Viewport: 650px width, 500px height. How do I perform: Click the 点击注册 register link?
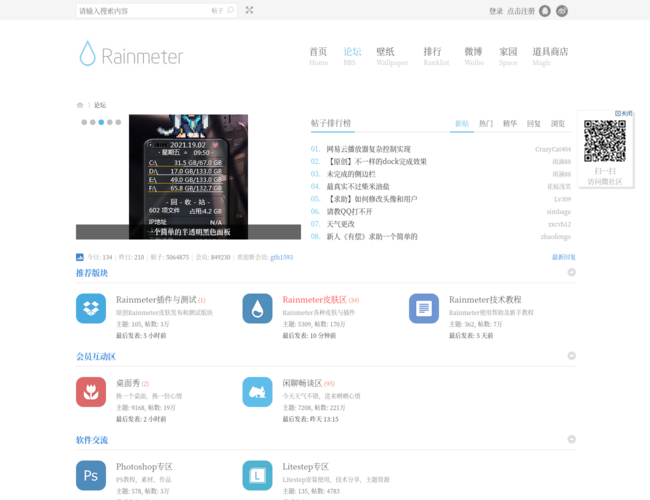pyautogui.click(x=521, y=11)
